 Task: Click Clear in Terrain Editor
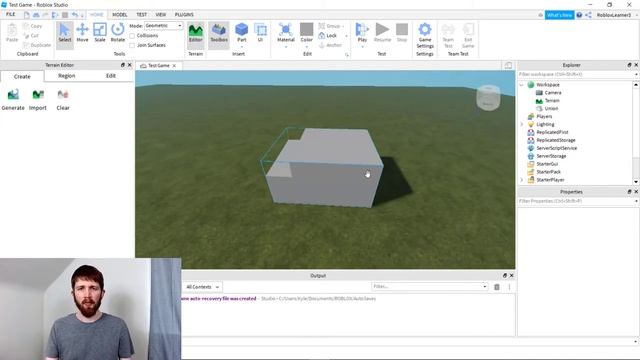(x=63, y=100)
